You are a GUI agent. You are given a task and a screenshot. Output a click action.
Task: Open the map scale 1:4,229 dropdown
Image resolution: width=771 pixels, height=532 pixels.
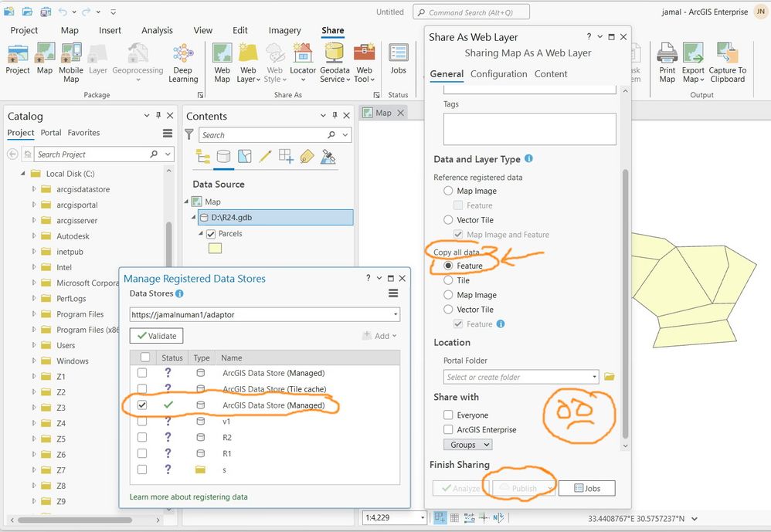[423, 518]
